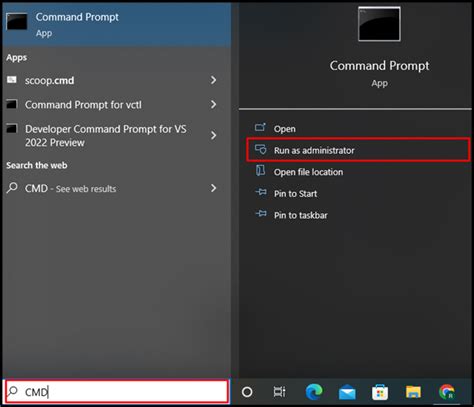Click the large Command Prompt preview thumbnail
This screenshot has width=474, height=407.
pos(379,24)
